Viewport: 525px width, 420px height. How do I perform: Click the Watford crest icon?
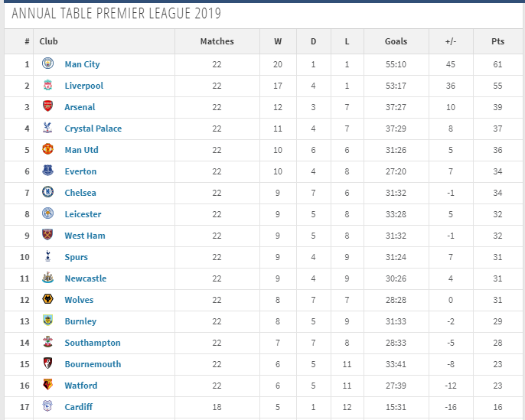pos(48,385)
